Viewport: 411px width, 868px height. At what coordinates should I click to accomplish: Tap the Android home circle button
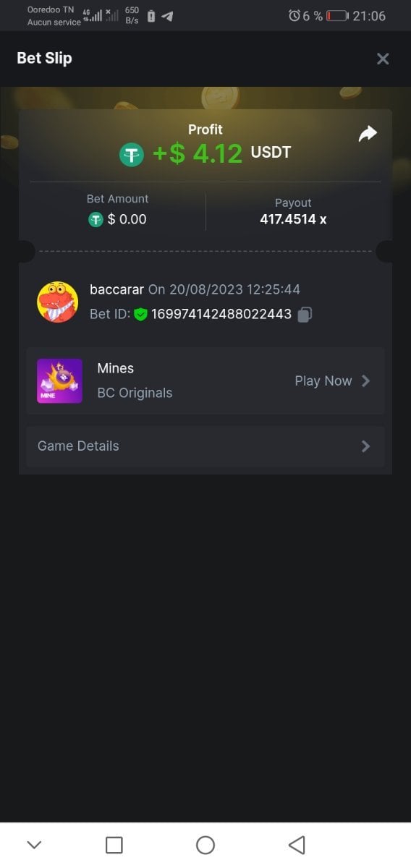pyautogui.click(x=205, y=845)
